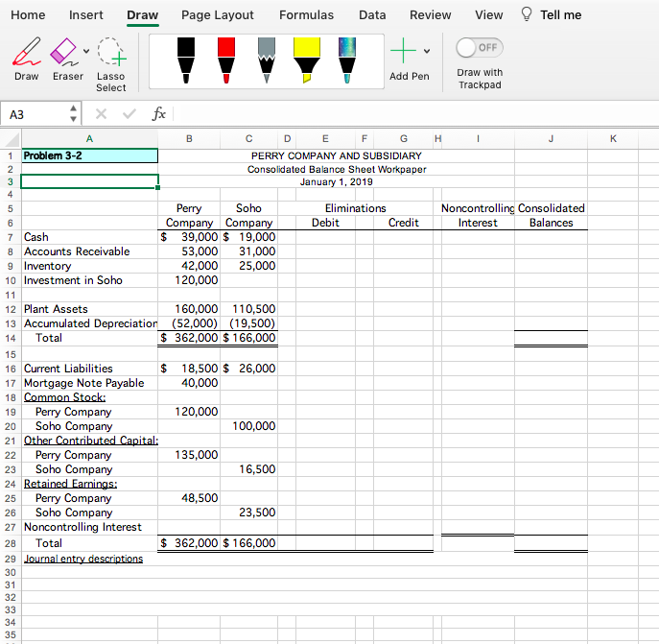
Task: Click Perry other contributed capital 135,000
Action: tap(189, 455)
